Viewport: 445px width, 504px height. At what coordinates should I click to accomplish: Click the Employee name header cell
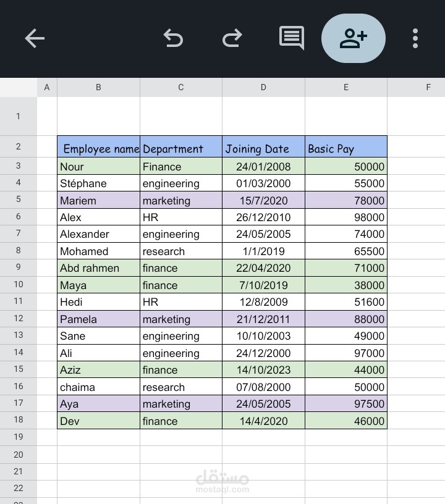(x=99, y=148)
